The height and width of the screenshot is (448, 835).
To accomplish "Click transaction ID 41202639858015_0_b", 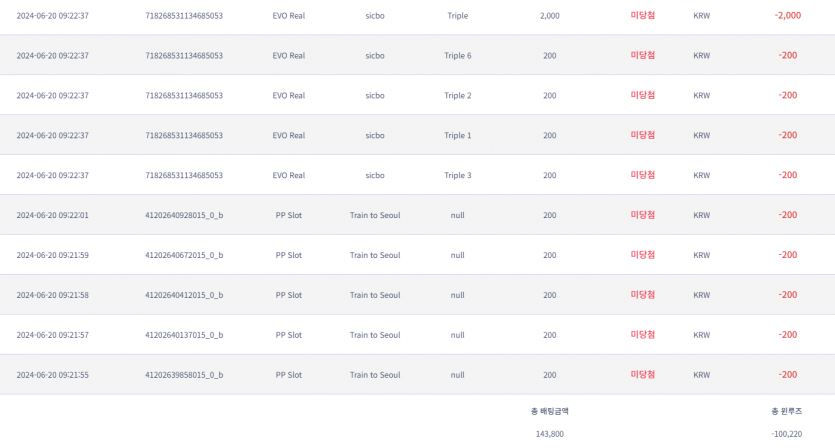I will click(x=184, y=375).
